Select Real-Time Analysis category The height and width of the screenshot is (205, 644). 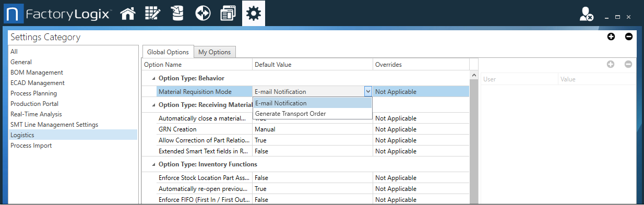click(x=73, y=114)
